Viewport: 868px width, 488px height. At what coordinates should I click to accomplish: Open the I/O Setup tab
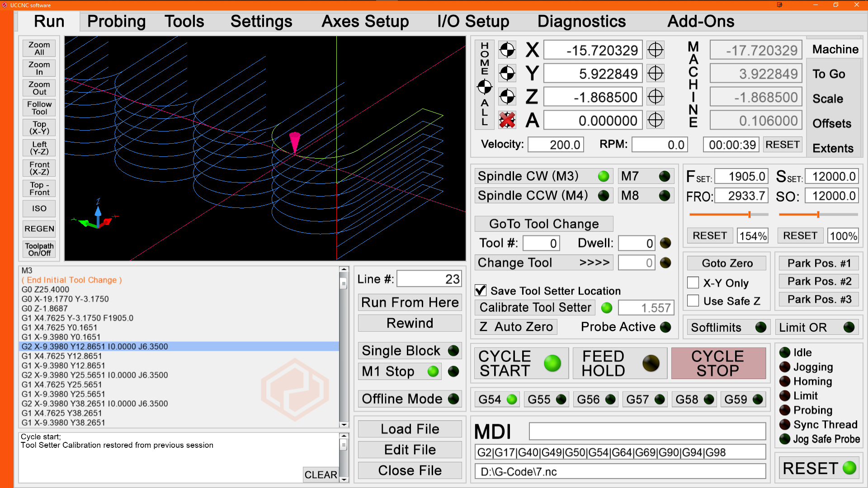click(473, 21)
